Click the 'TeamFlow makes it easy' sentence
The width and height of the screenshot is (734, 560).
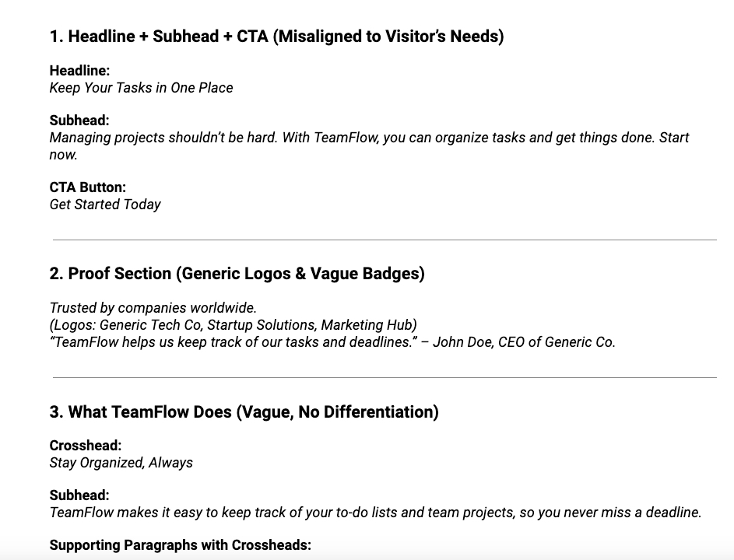[x=375, y=513]
